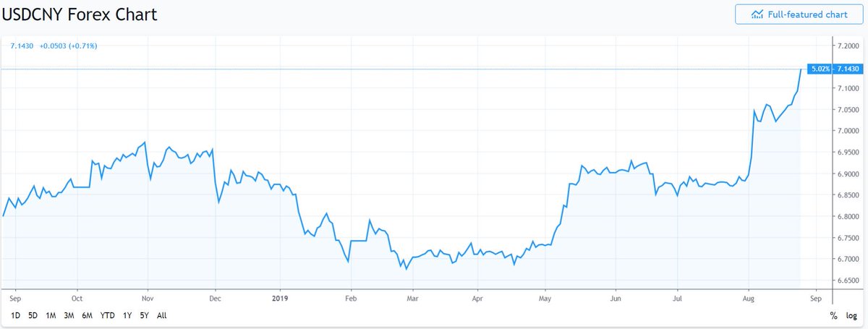This screenshot has height=329, width=868.
Task: Click the 7.2000 price axis label
Action: pyautogui.click(x=847, y=45)
